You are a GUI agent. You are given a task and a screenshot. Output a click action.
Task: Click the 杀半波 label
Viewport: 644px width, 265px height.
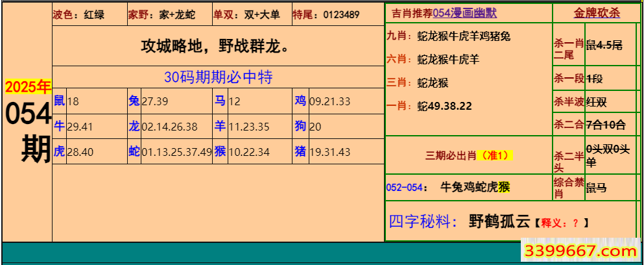point(569,101)
